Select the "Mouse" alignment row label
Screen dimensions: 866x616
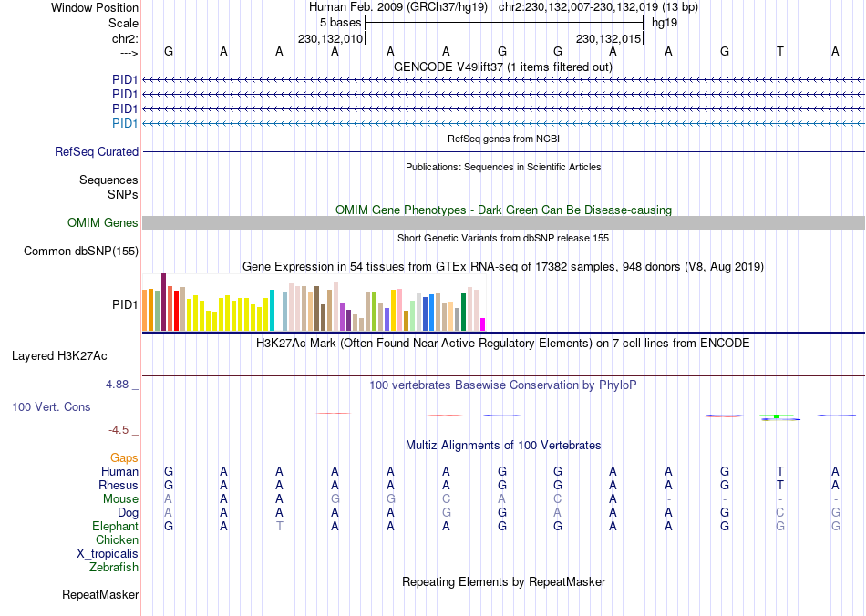[120, 499]
